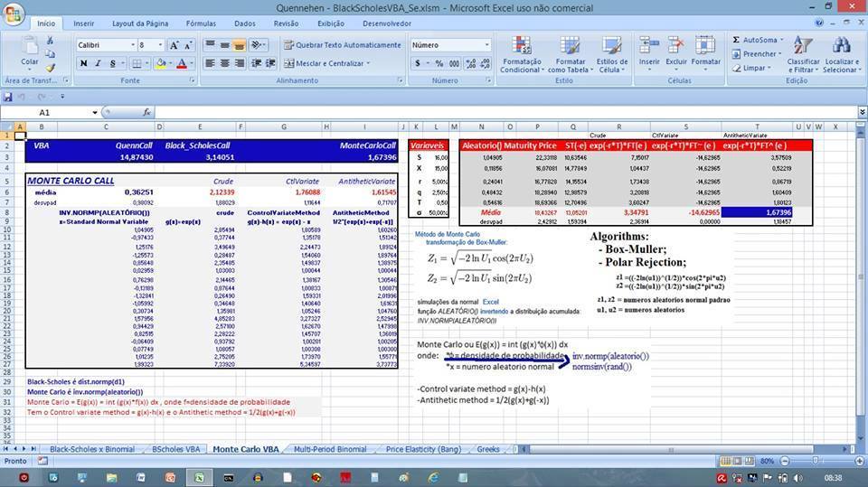The width and height of the screenshot is (868, 487).
Task: Open the Greeks worksheet tab
Action: [487, 449]
